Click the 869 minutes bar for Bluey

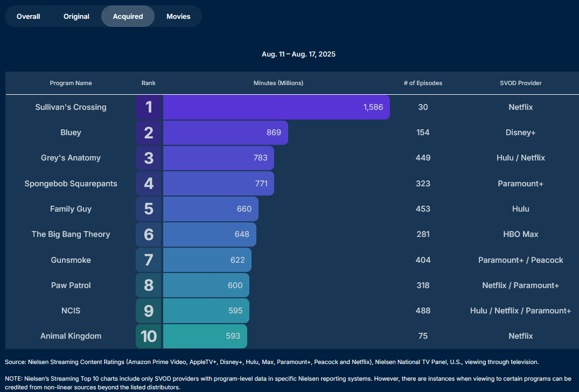226,132
